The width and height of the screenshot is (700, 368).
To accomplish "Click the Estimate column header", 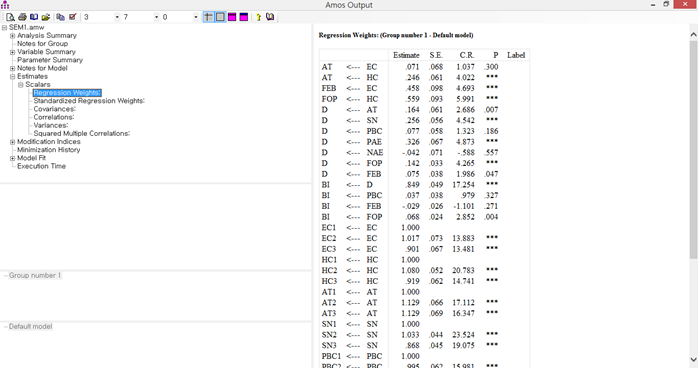I will pyautogui.click(x=406, y=55).
